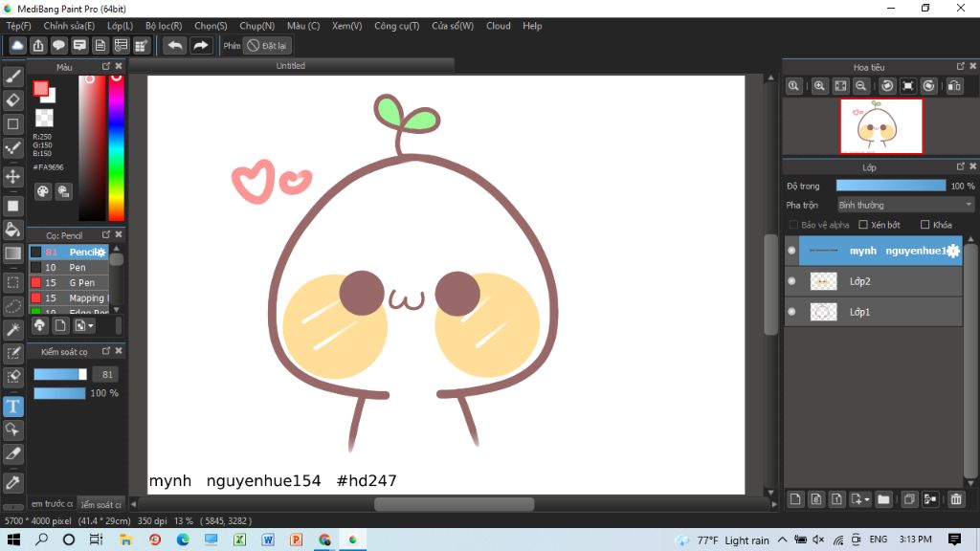Screen dimensions: 980x551
Task: Open Pencil brush settings gear
Action: tap(100, 252)
